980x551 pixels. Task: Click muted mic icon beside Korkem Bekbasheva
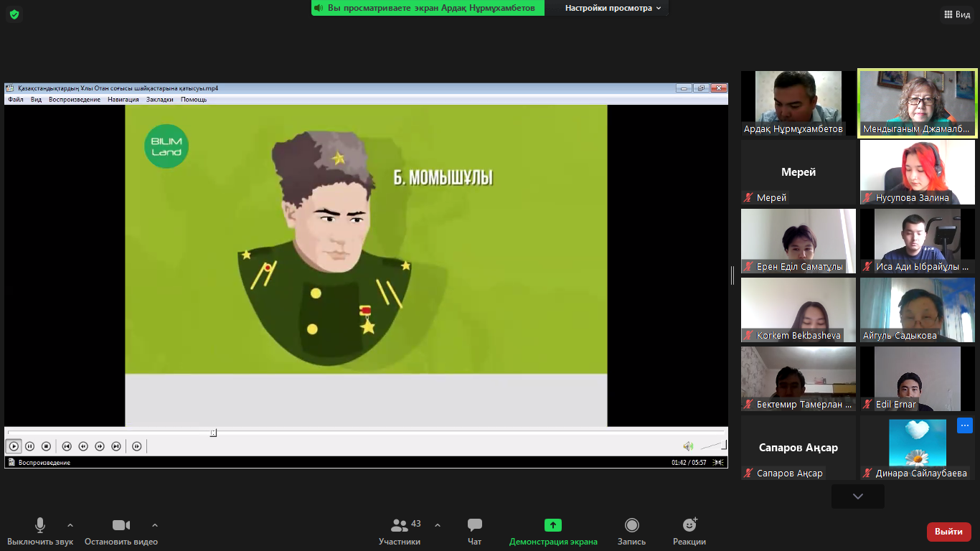coord(749,336)
